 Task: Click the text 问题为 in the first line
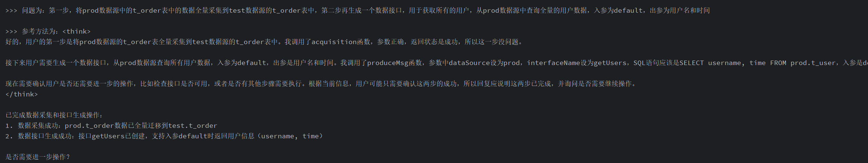click(32, 10)
